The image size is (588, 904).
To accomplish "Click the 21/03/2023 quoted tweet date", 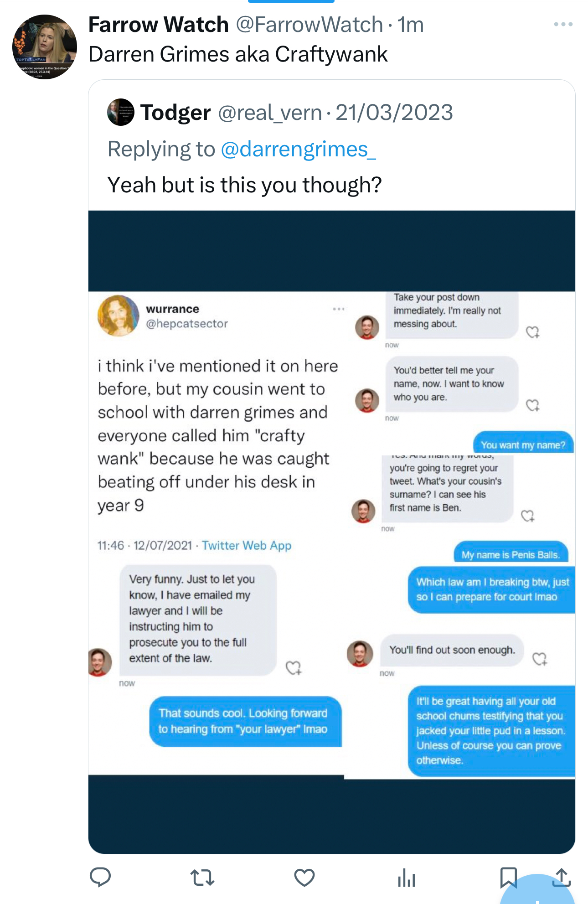I will [394, 112].
